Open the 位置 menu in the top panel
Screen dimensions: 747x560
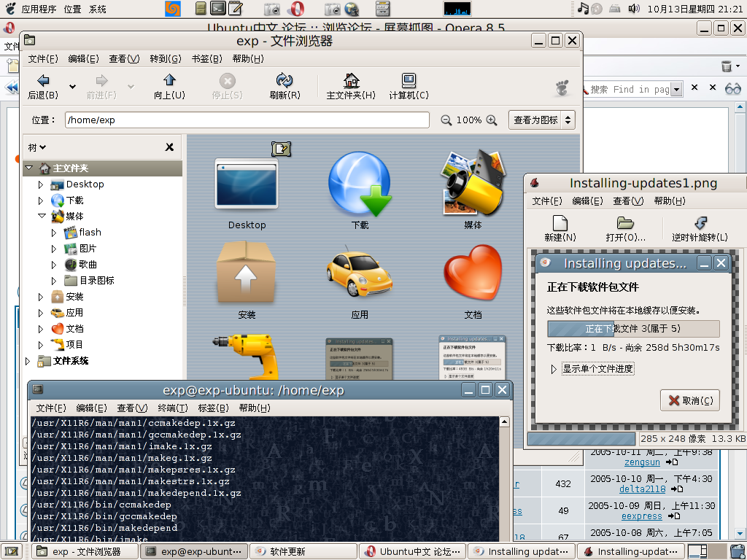point(72,9)
